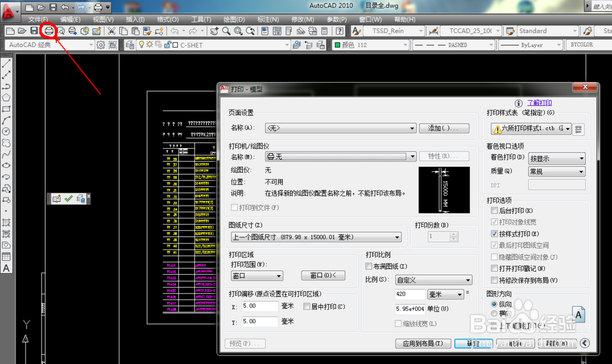Click the Apply to Layout button
This screenshot has height=364, width=612.
(x=423, y=343)
